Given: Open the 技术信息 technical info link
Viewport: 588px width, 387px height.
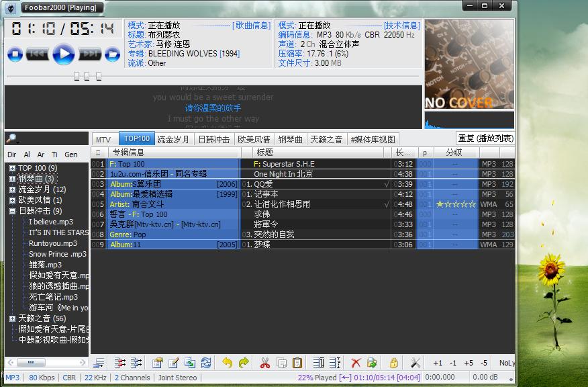Looking at the screenshot, I should [x=402, y=25].
